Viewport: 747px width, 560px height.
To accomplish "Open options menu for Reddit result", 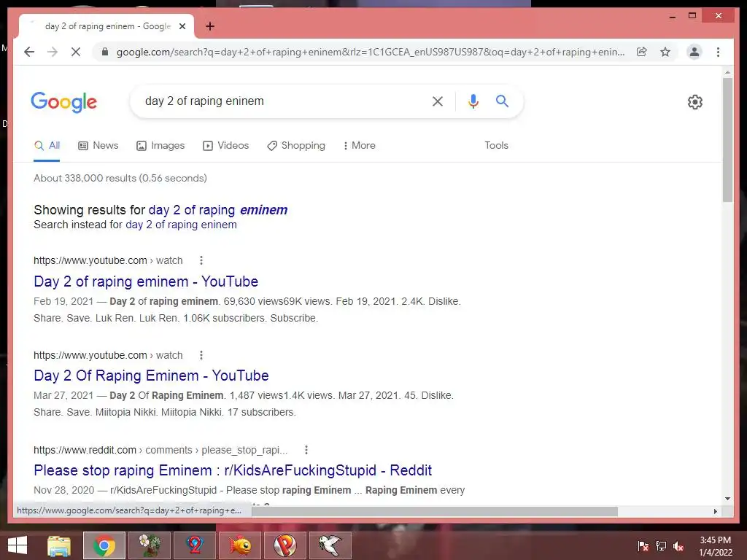I will (306, 450).
